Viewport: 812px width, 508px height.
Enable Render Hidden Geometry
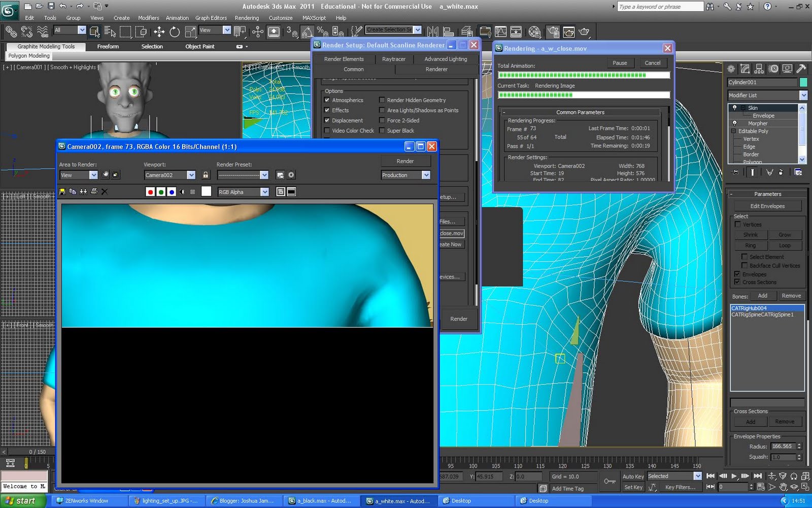[382, 100]
